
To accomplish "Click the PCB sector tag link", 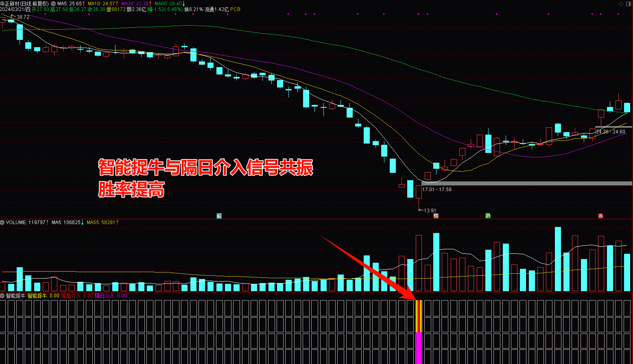I will tap(236, 9).
